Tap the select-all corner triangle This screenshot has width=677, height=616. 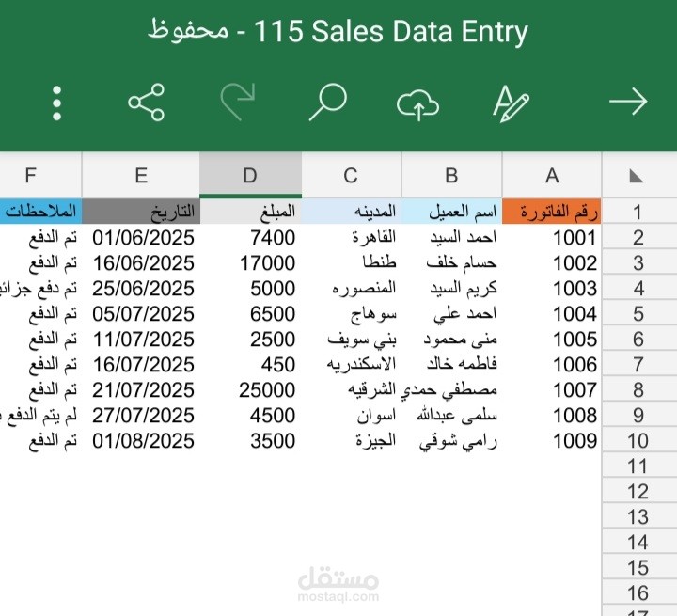coord(637,176)
